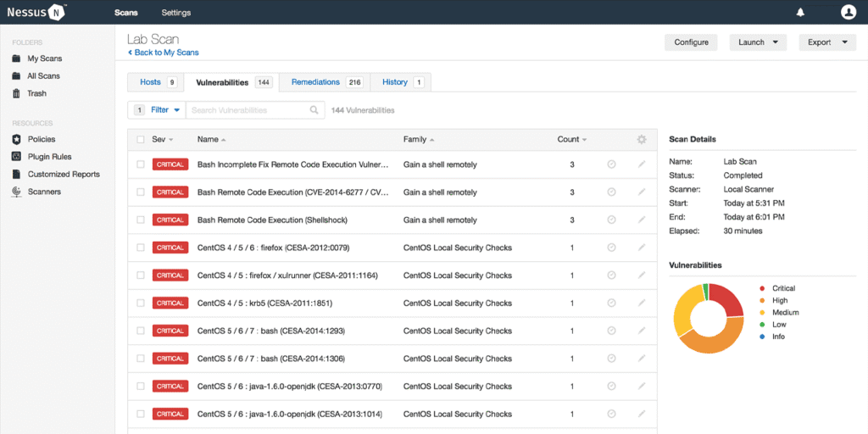Click the Trash bin icon
Screen dimensions: 868x434
pos(17,93)
